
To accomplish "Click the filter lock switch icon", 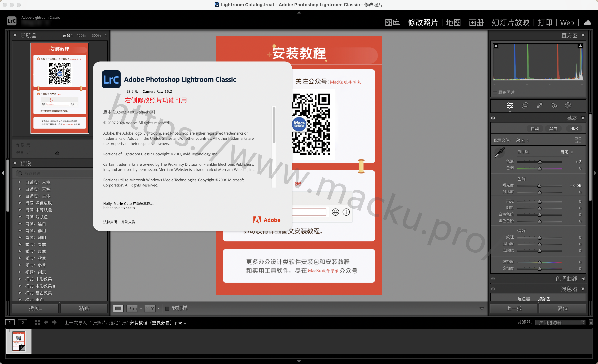I will point(591,322).
